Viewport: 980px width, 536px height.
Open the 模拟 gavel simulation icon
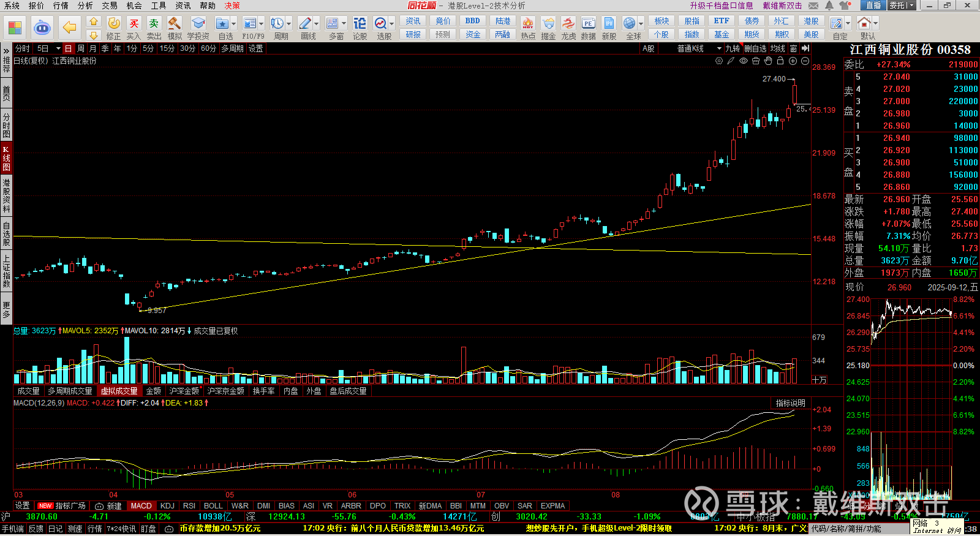pos(175,23)
